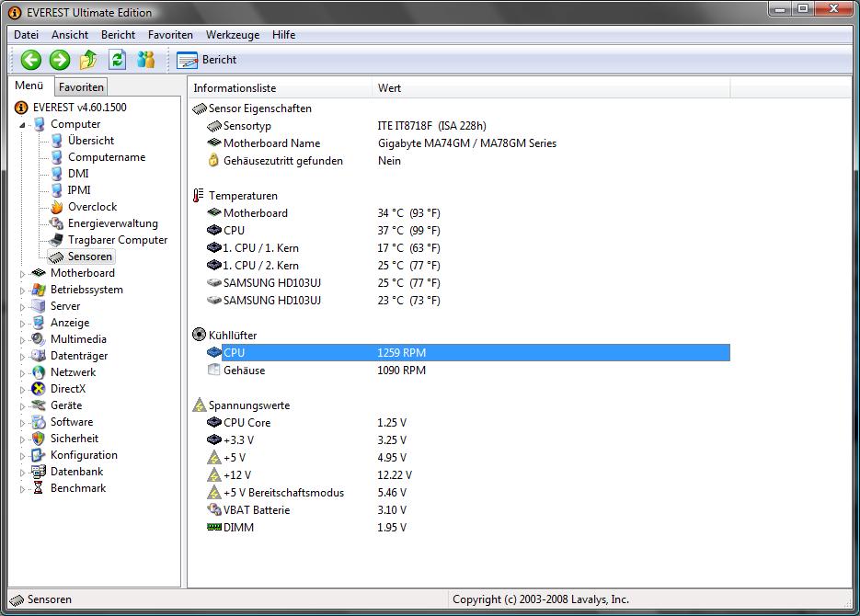
Task: Expand the Motherboard tree node
Action: click(x=22, y=273)
